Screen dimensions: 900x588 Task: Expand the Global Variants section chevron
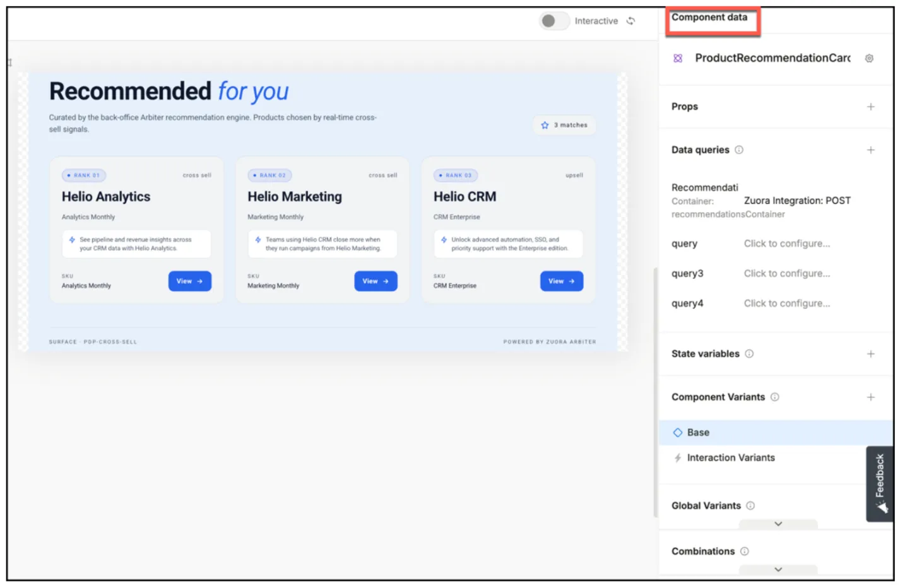(778, 524)
